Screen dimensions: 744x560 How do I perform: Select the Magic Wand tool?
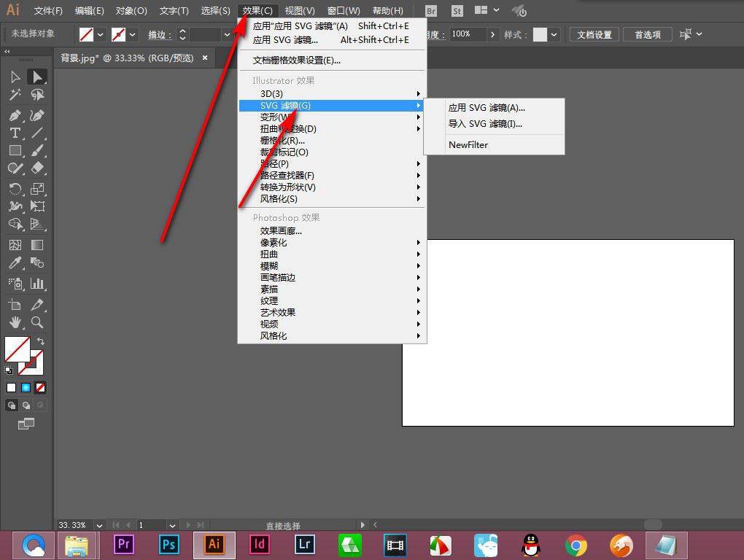pos(15,95)
